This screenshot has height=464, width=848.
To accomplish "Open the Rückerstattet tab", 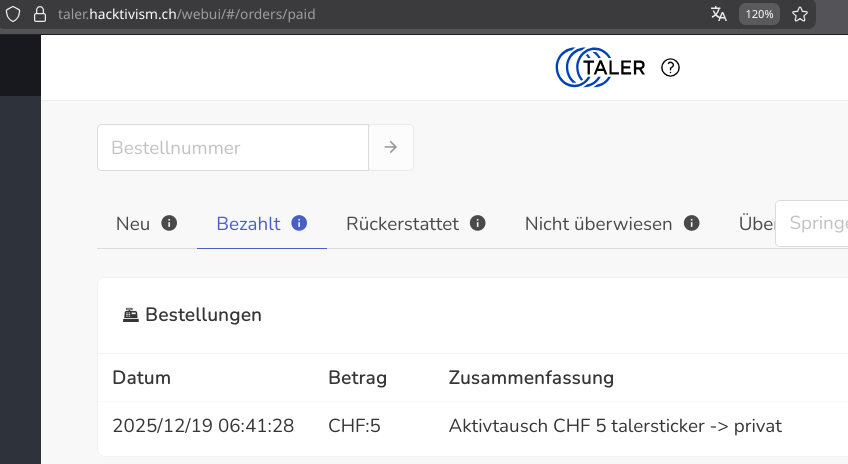I will tap(402, 223).
